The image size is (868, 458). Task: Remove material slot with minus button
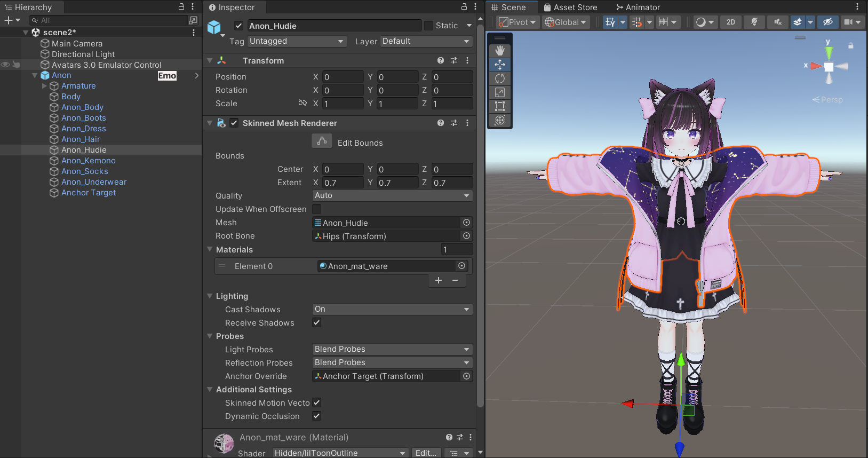tap(455, 280)
